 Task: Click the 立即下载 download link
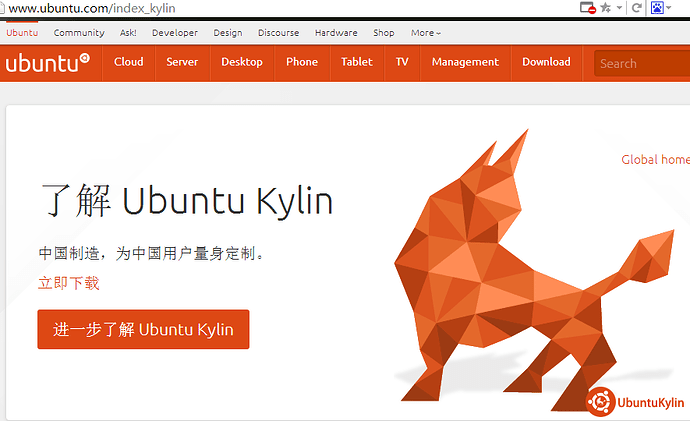click(x=69, y=283)
